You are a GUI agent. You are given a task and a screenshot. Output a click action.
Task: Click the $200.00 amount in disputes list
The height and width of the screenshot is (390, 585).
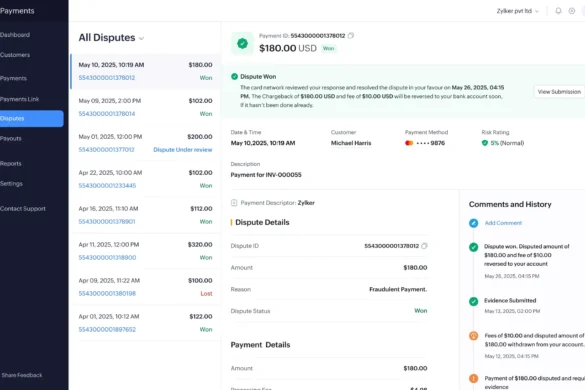[200, 137]
